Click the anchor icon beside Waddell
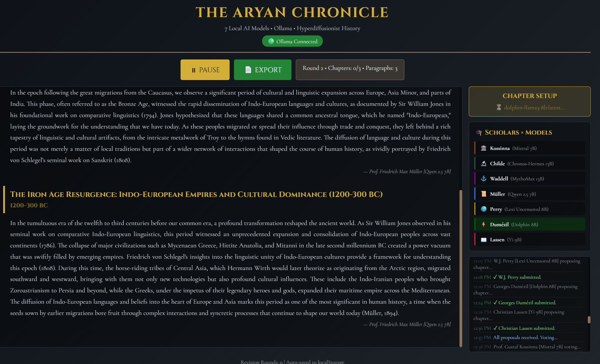Screen dimensions: 600x364 coord(484,179)
